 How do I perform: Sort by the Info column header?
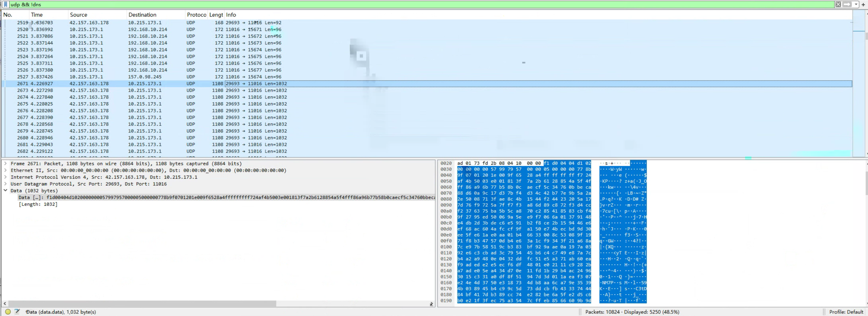tap(538, 15)
